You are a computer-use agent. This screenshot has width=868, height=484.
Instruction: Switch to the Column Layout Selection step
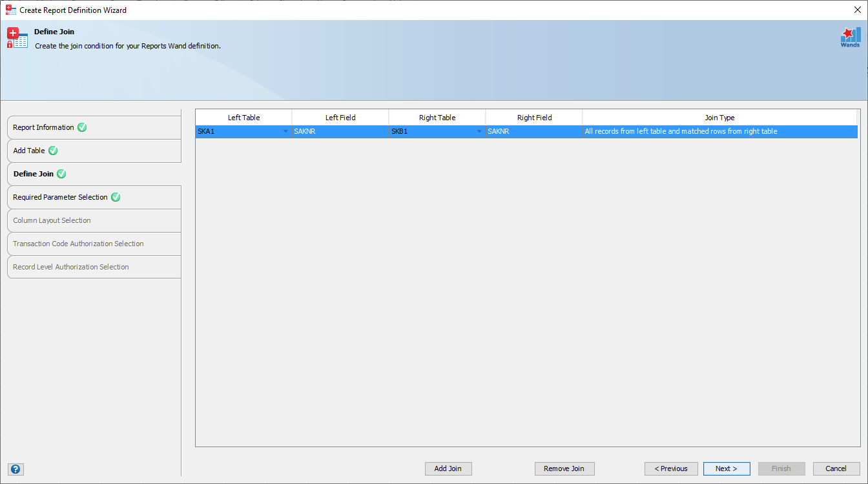click(94, 220)
